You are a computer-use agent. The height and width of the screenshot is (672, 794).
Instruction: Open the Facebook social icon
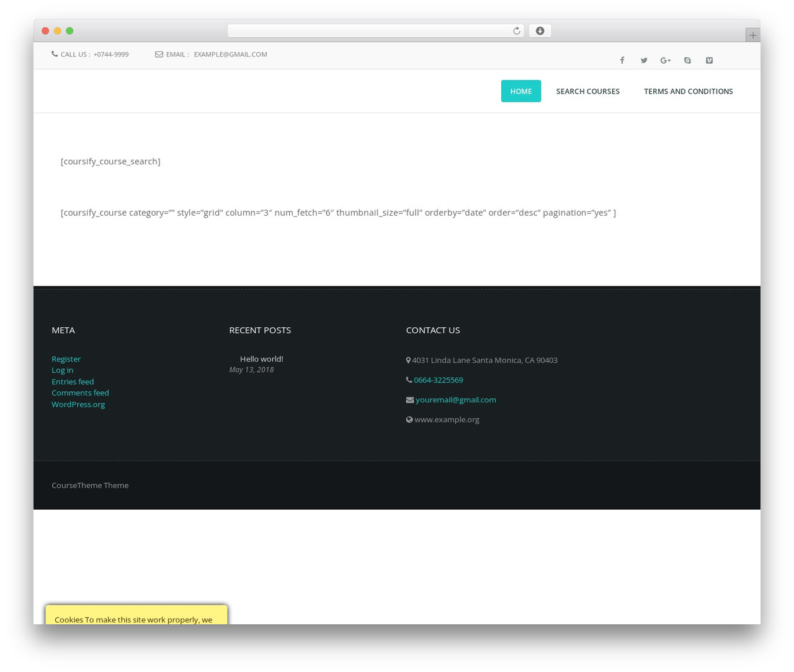622,60
